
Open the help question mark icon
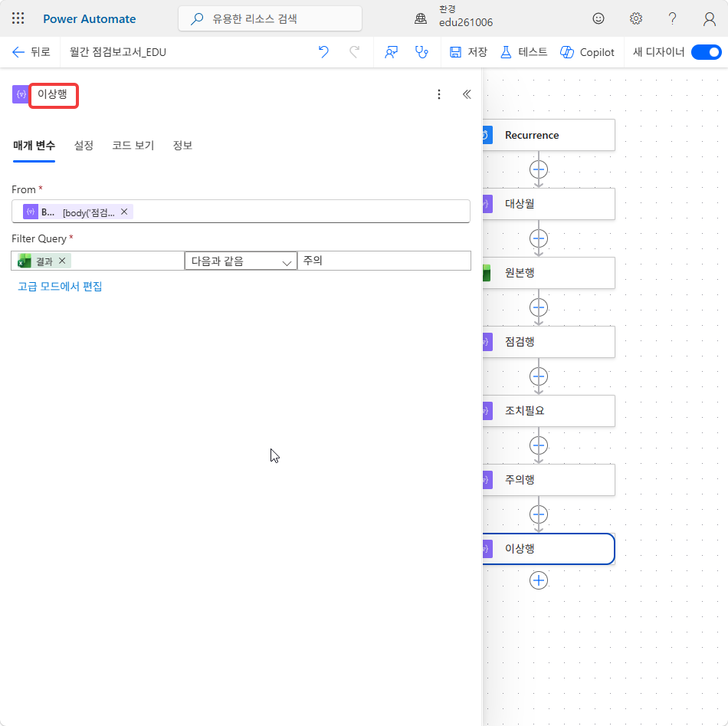tap(672, 18)
